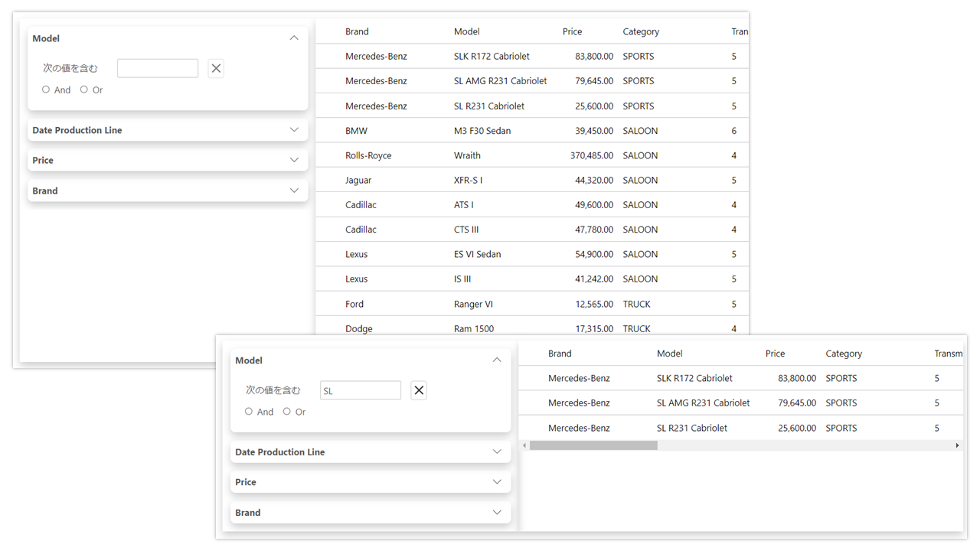Choose Or radio in front window Model filter
This screenshot has width=980, height=551.
287,412
